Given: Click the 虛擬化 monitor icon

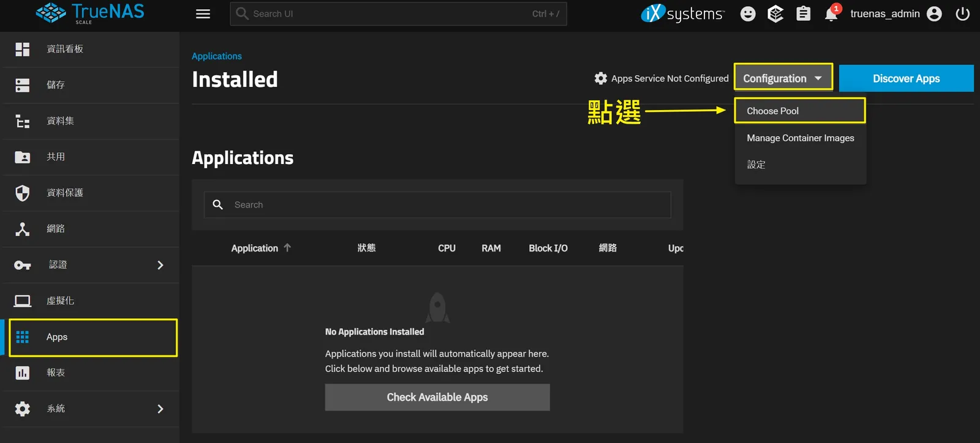Looking at the screenshot, I should coord(23,301).
